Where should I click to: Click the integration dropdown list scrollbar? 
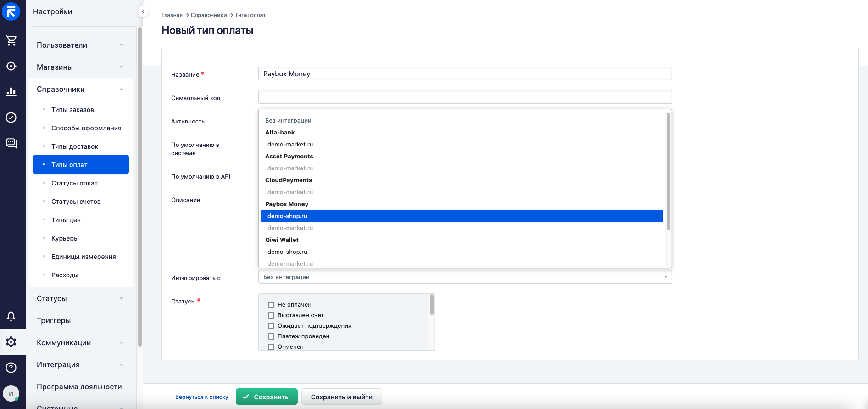(668, 171)
